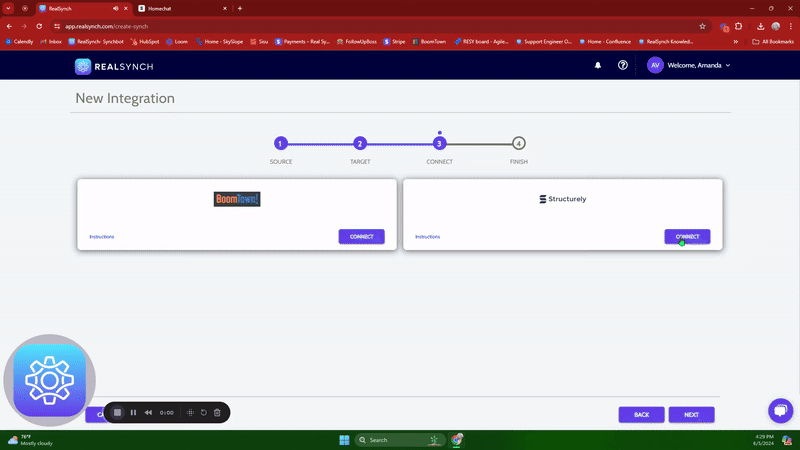Open the browser downloads icon
800x450 pixels.
click(760, 27)
